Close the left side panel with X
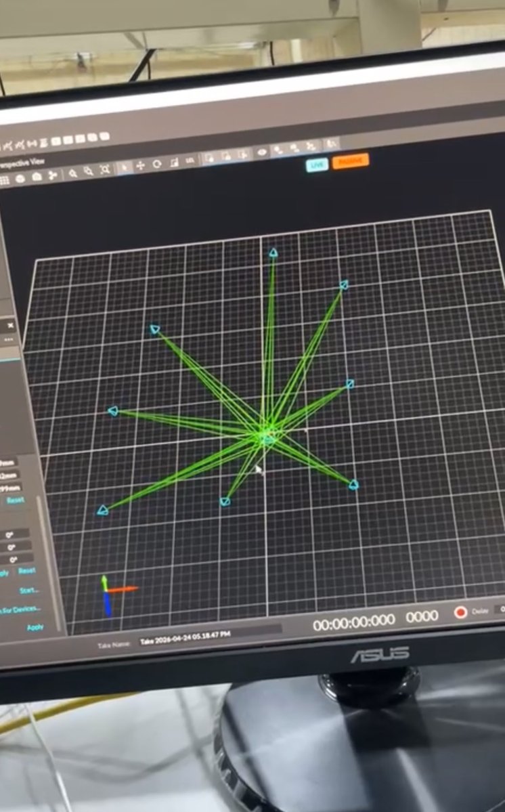The height and width of the screenshot is (812, 505). pos(10,325)
